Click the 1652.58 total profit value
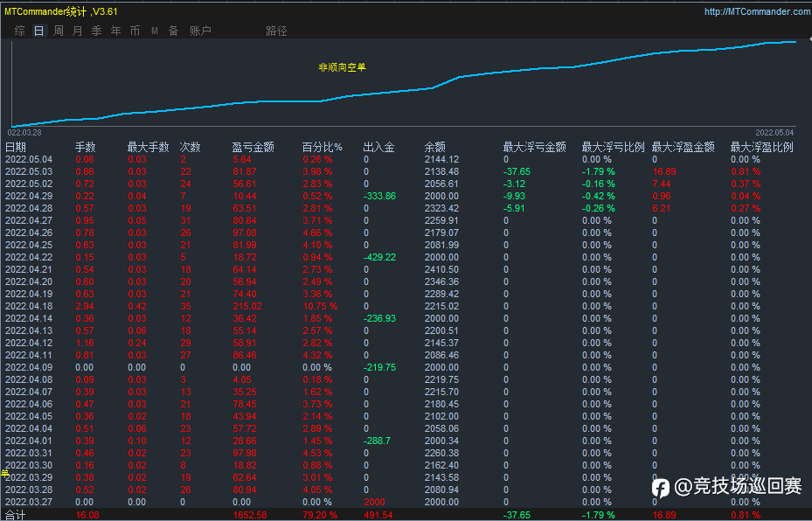The image size is (812, 521). tap(250, 515)
